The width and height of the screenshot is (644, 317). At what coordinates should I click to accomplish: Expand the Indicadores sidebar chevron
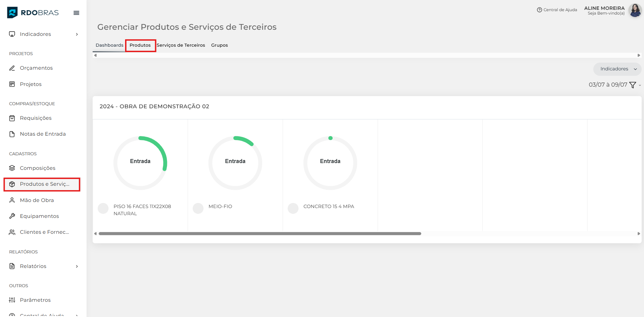pos(77,34)
